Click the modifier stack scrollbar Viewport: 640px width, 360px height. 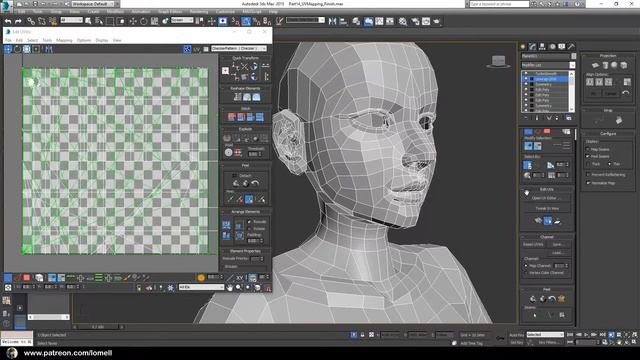pos(571,91)
